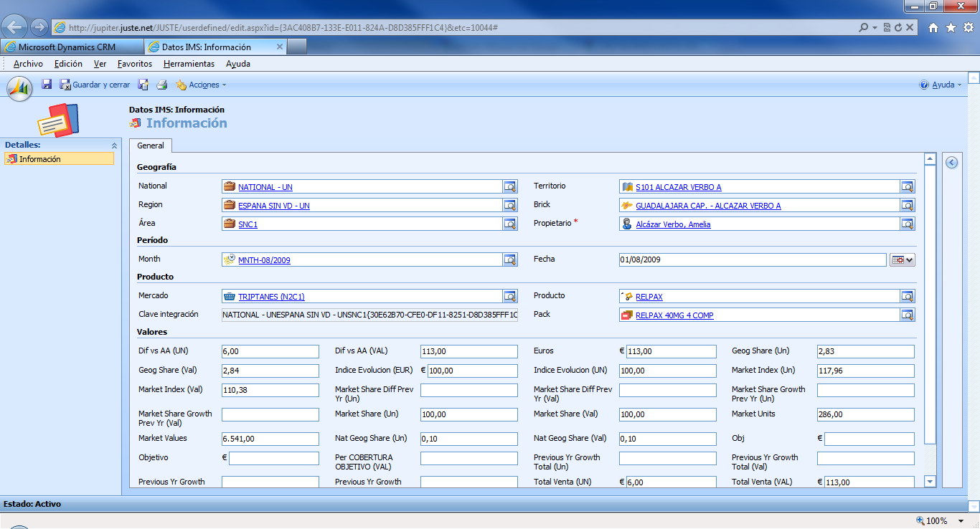Open the ESPANA SIN VD - UN link
The width and height of the screenshot is (980, 529).
tap(274, 206)
